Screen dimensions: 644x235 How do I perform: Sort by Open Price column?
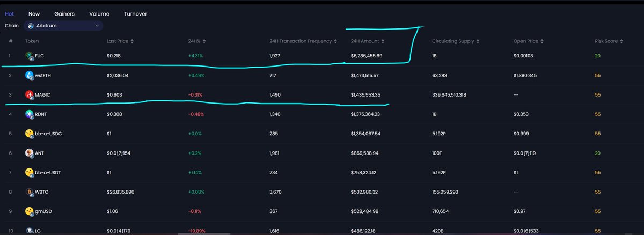pos(529,41)
